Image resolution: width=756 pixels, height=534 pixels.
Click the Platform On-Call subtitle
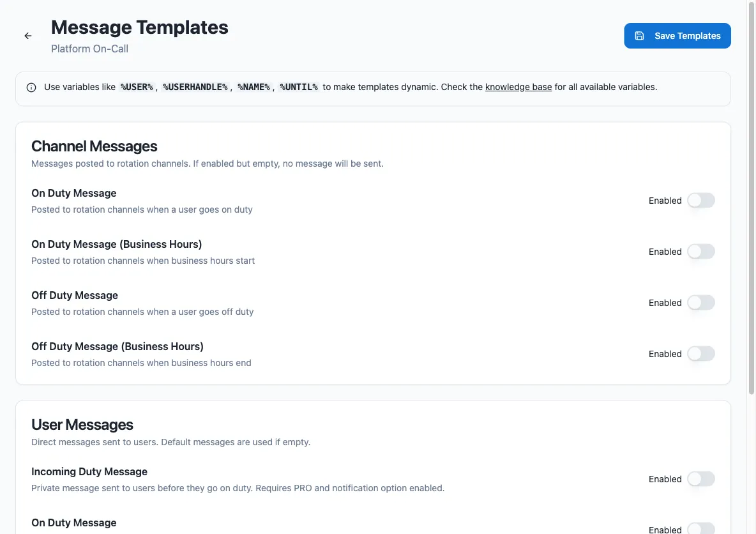[89, 49]
